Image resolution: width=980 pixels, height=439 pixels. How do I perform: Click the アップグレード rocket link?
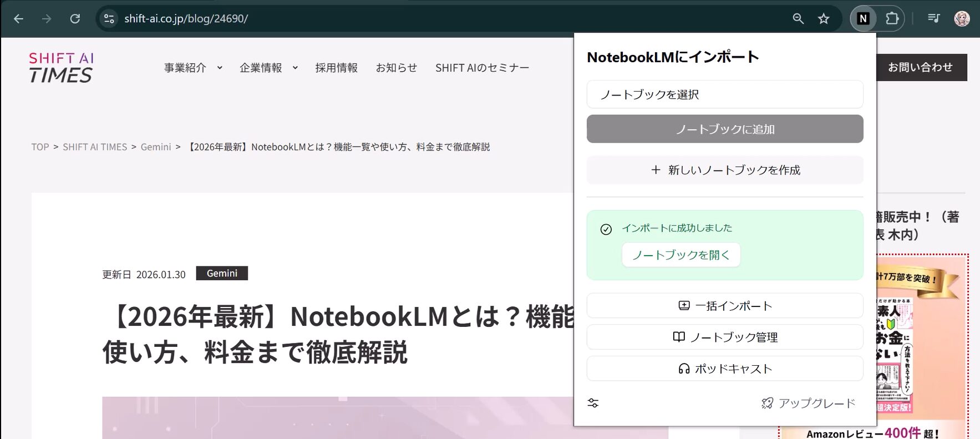809,403
